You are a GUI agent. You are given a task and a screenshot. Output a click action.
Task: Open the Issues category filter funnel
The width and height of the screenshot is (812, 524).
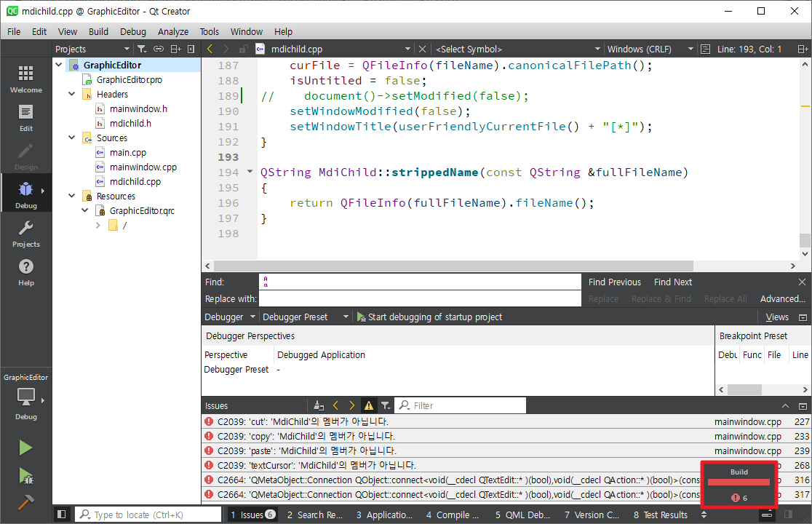[386, 405]
